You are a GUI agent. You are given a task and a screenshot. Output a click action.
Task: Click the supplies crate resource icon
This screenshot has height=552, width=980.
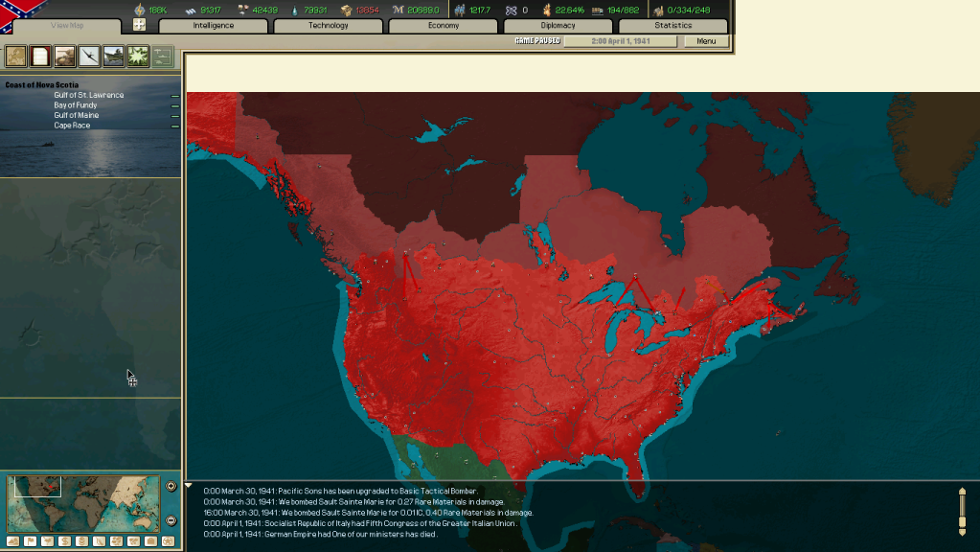[346, 10]
